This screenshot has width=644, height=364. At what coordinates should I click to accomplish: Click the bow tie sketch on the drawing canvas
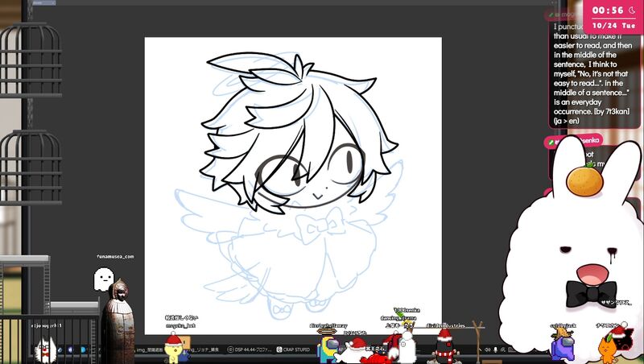click(320, 225)
